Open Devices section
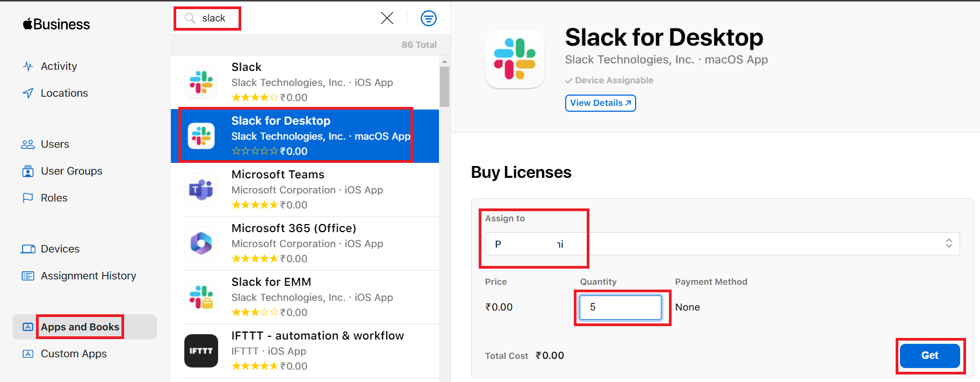Viewport: 980px width, 382px height. click(x=60, y=249)
